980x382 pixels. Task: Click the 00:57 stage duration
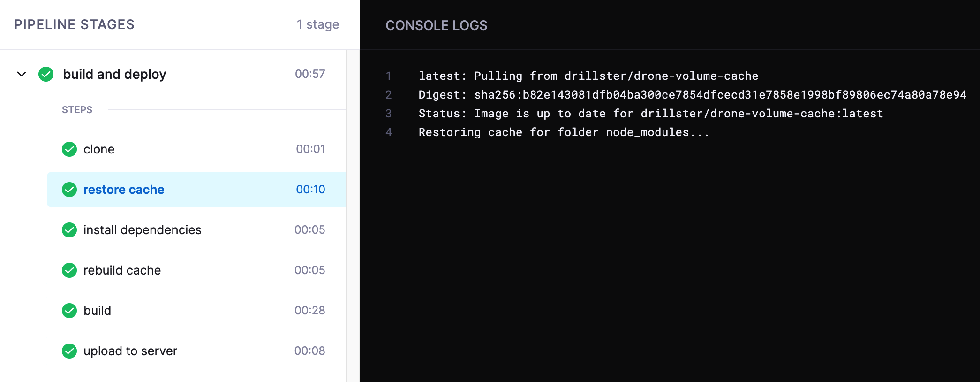tap(309, 74)
